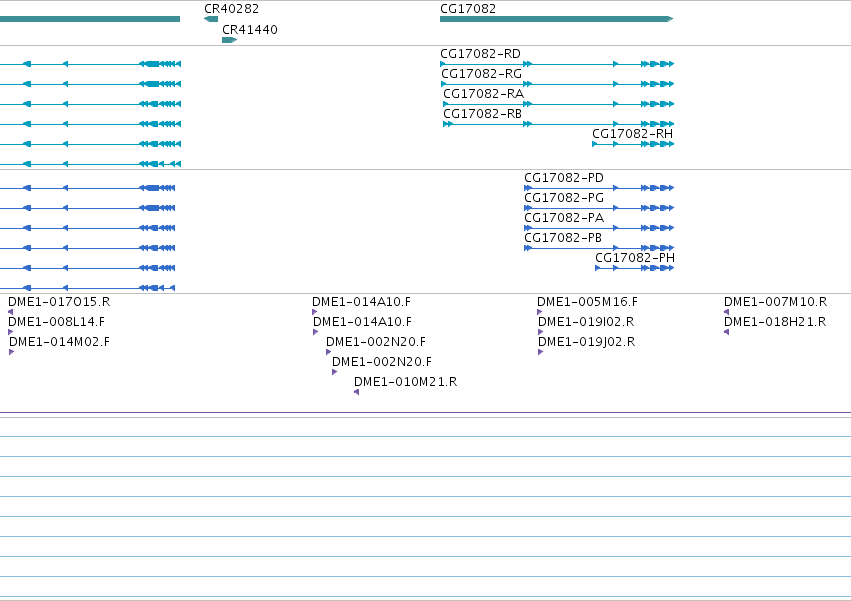Viewport: 851px width, 601px height.
Task: Click the DME1-018H21.R arrow marker
Action: [x=727, y=332]
